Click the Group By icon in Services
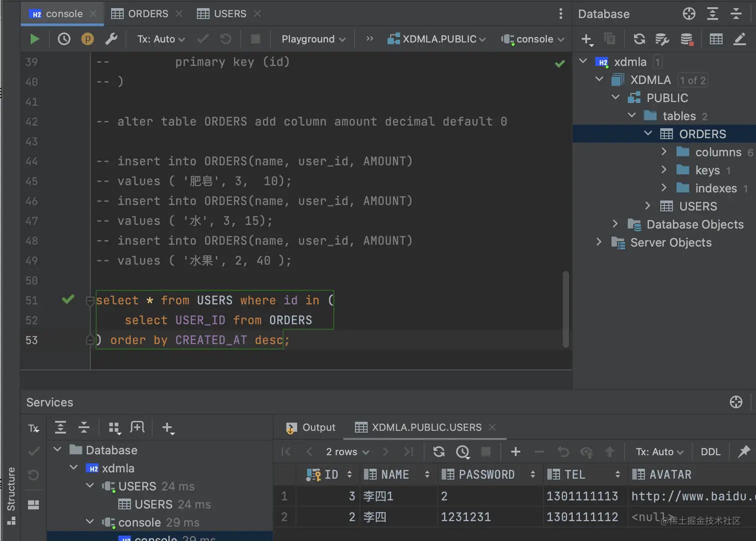The image size is (756, 541). (x=114, y=427)
